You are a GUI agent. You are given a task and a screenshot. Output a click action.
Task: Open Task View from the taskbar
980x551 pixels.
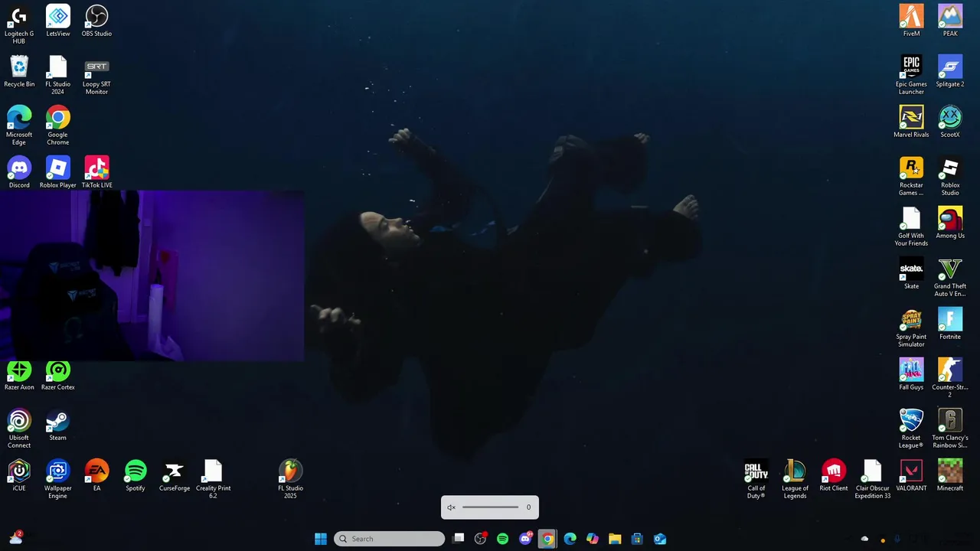[458, 539]
